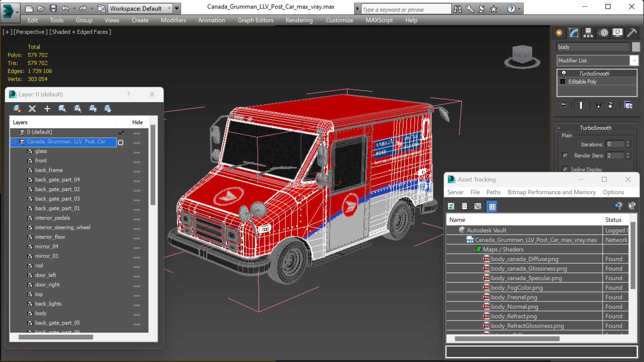
Task: Toggle Show End Result button
Action: [x=581, y=105]
